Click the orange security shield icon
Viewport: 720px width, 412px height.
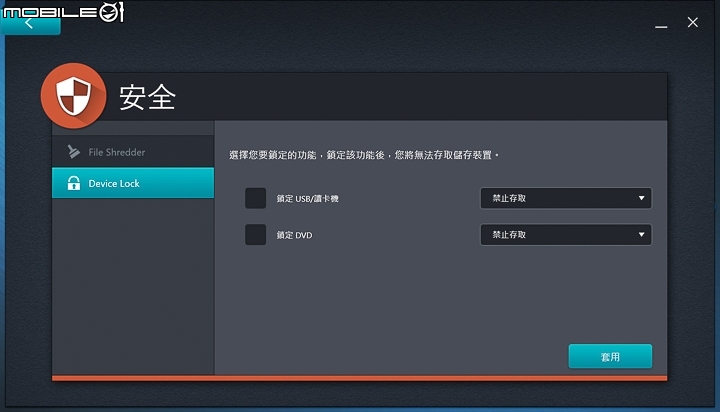coord(73,96)
